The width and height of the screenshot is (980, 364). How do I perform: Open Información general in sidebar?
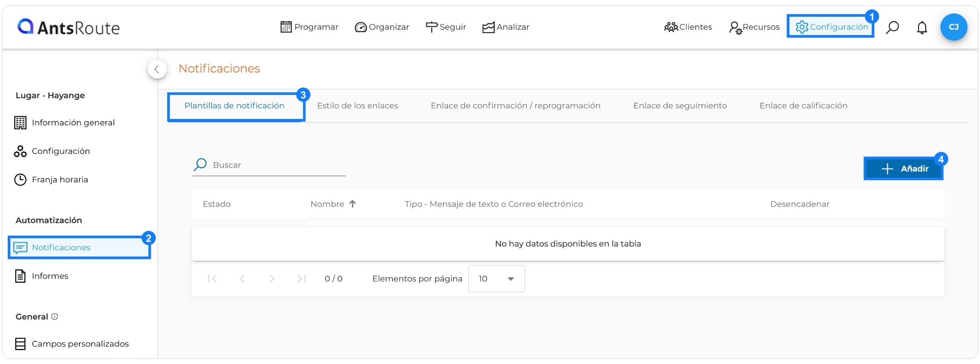click(73, 123)
